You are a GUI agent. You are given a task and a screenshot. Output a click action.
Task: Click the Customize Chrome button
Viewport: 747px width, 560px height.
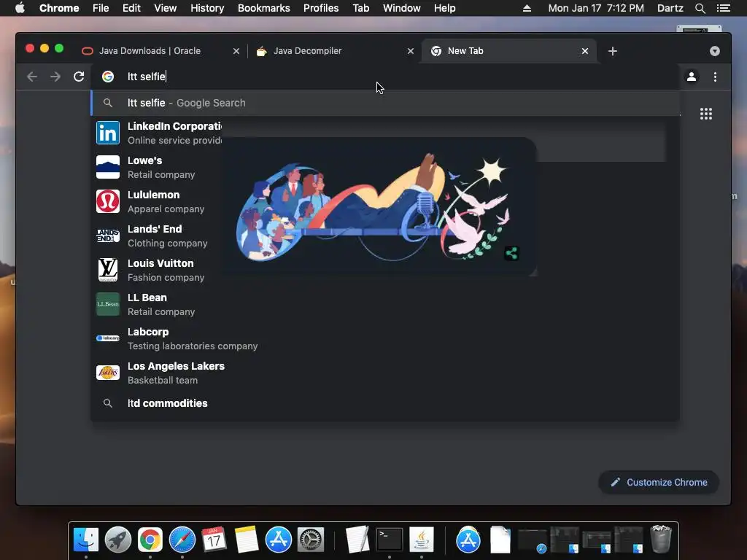(659, 483)
